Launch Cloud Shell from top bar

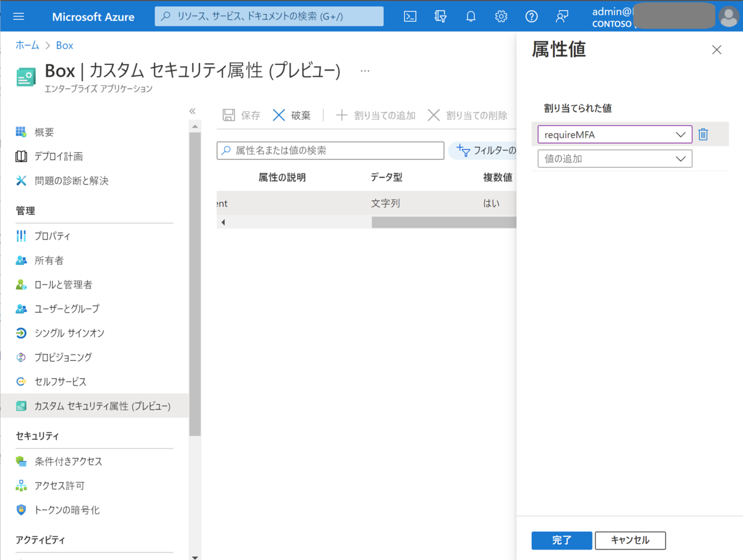410,17
